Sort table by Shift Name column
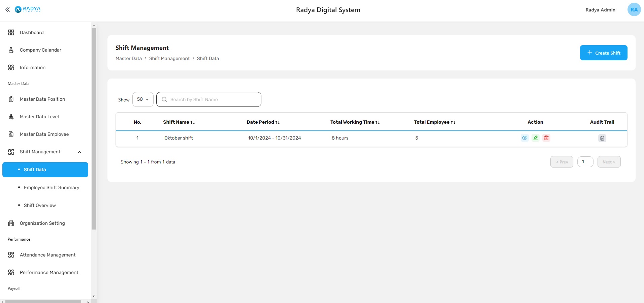The height and width of the screenshot is (303, 644). point(179,122)
